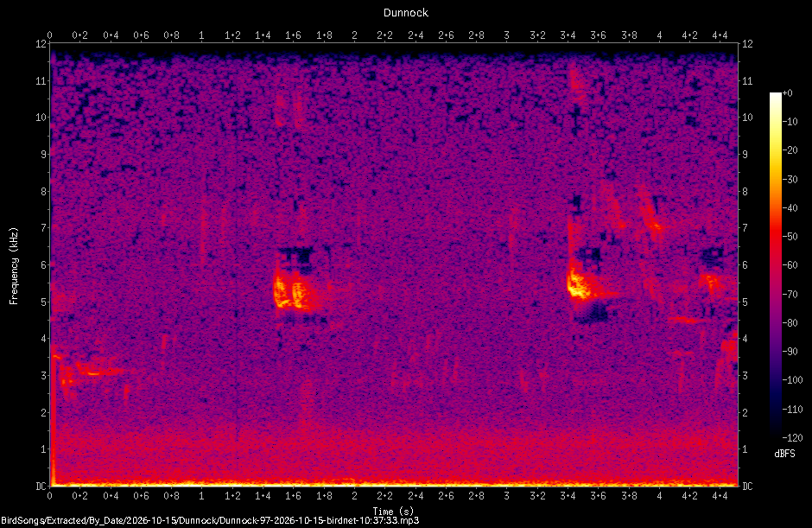This screenshot has height=528, width=812.
Task: Click "1·4" on the upper time axis
Action: coord(263,35)
